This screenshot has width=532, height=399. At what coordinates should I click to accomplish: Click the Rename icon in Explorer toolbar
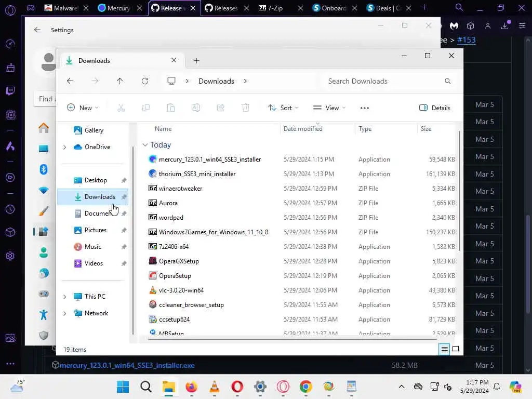196,108
